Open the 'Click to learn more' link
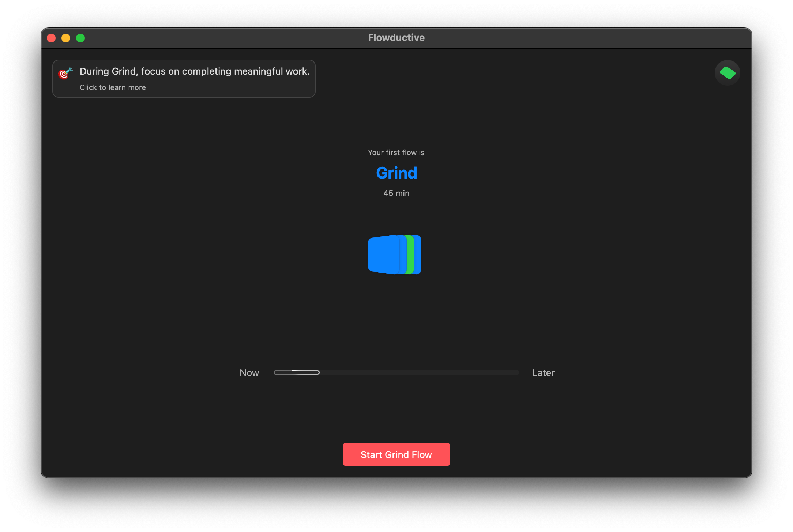 click(x=113, y=87)
